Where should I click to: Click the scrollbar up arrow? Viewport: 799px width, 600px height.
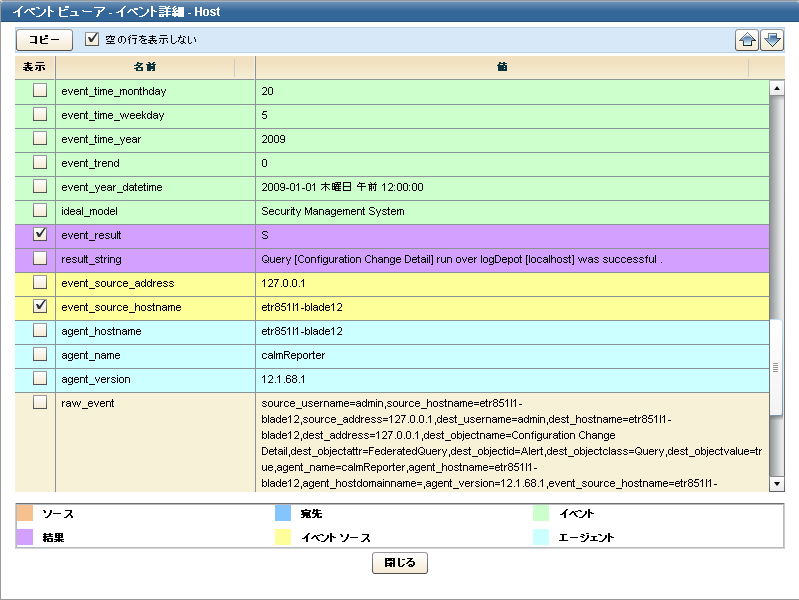[x=776, y=88]
